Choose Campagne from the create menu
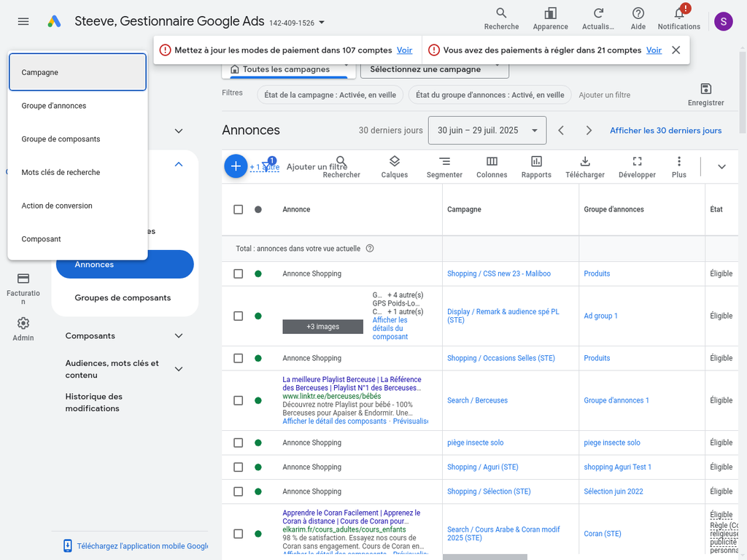747x560 pixels. 77,72
